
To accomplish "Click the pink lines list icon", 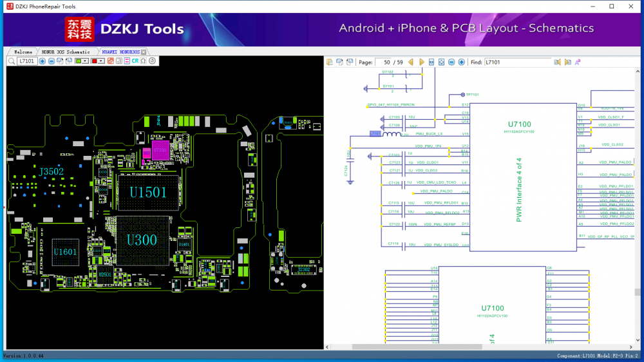I will (x=127, y=61).
